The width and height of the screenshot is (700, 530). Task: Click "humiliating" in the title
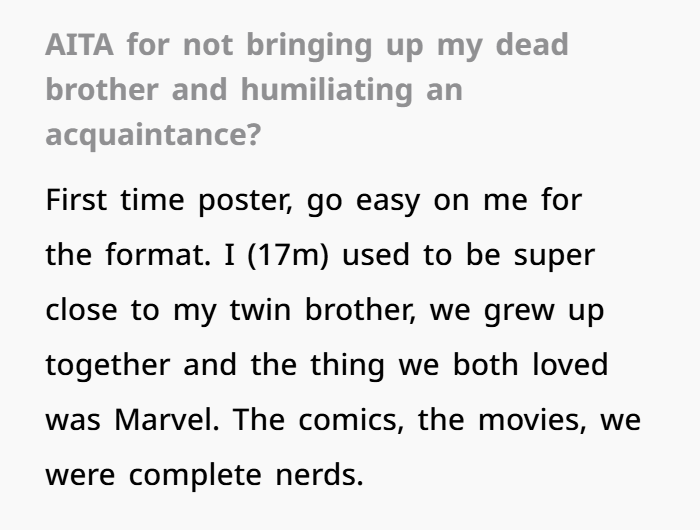[x=325, y=89]
